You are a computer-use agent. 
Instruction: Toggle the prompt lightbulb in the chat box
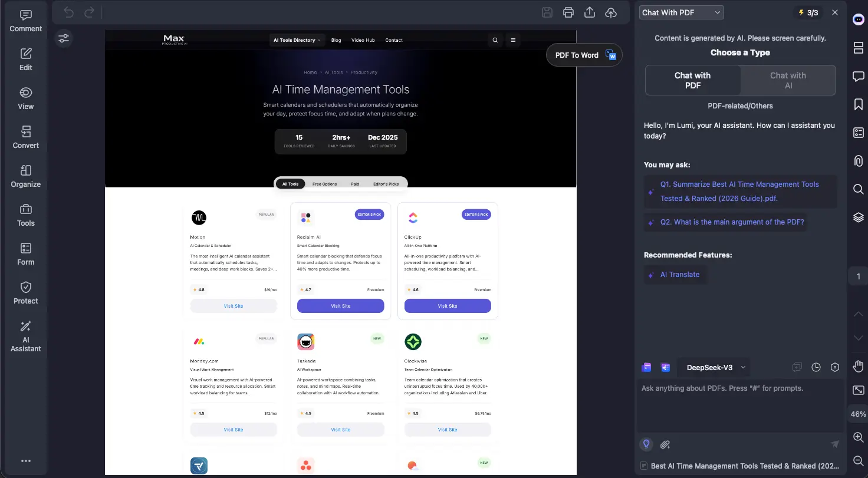point(646,444)
